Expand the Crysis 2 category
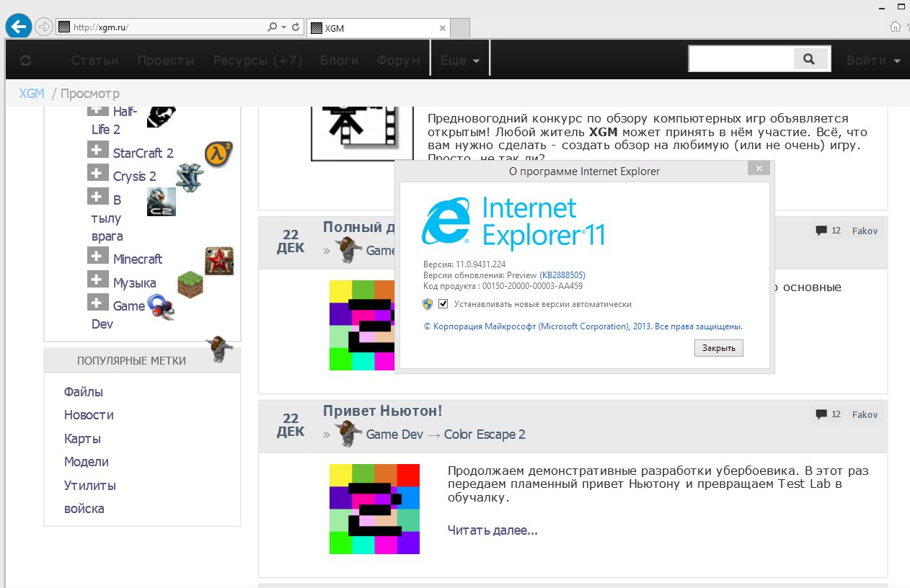This screenshot has width=910, height=588. (98, 172)
